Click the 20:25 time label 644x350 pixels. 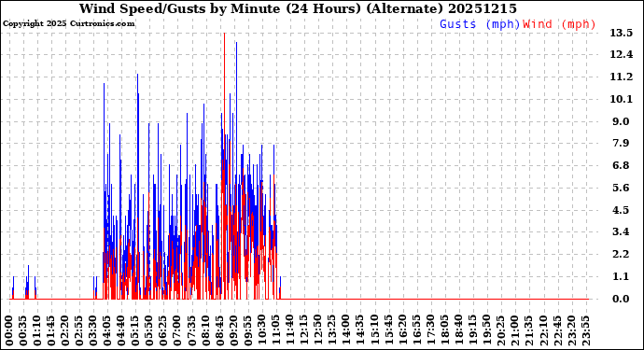pyautogui.click(x=500, y=331)
